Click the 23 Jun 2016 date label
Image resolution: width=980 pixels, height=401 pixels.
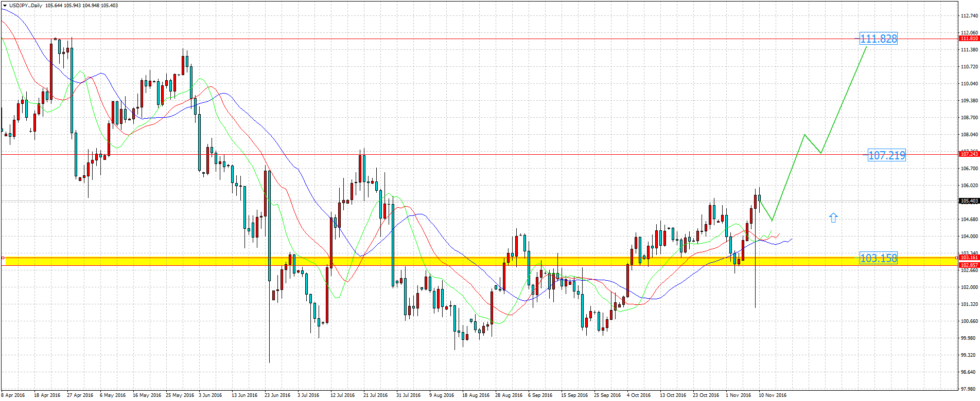click(x=277, y=395)
